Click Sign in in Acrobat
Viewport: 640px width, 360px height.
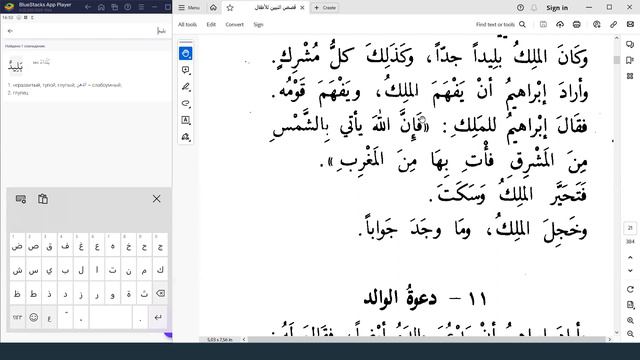[557, 8]
